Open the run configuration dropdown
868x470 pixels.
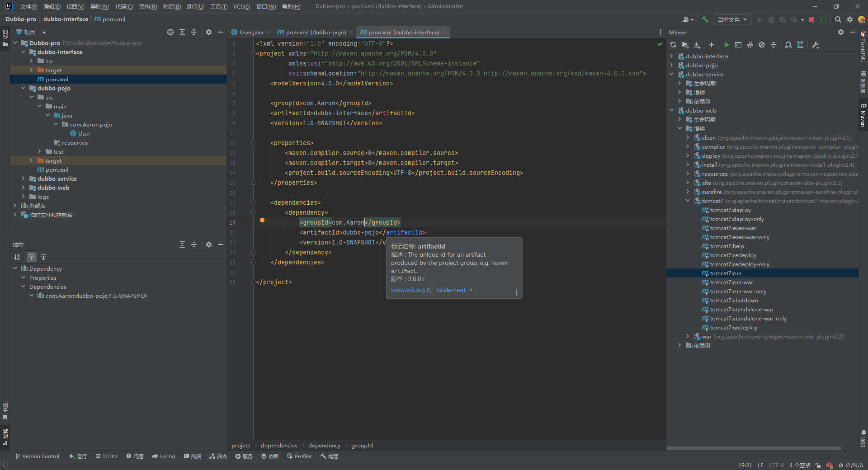click(732, 19)
